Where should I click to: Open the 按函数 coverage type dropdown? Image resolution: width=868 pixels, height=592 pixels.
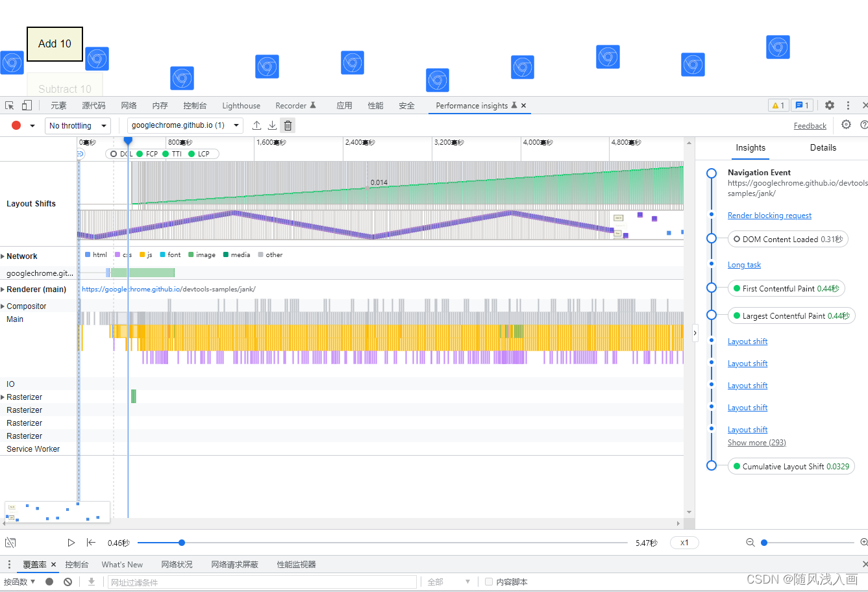pos(19,582)
